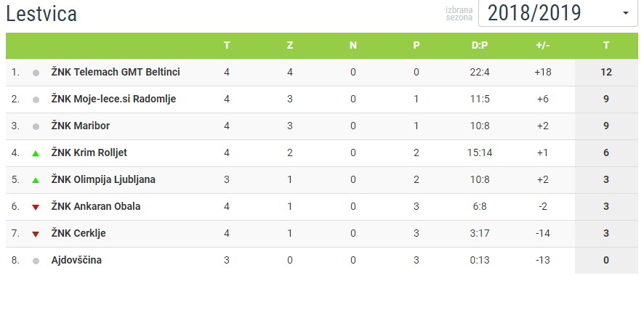Open ŽNK Maribor team link
644x334 pixels.
[x=81, y=126]
